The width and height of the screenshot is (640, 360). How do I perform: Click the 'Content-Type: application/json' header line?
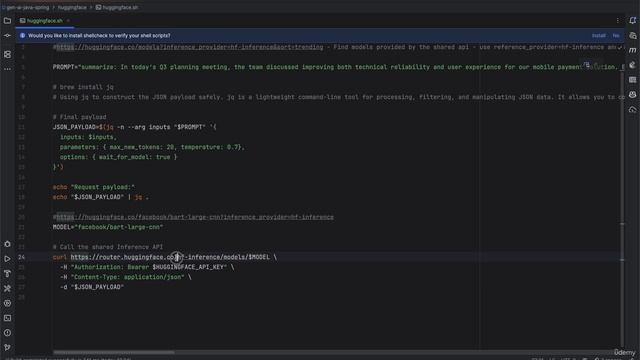tap(126, 277)
